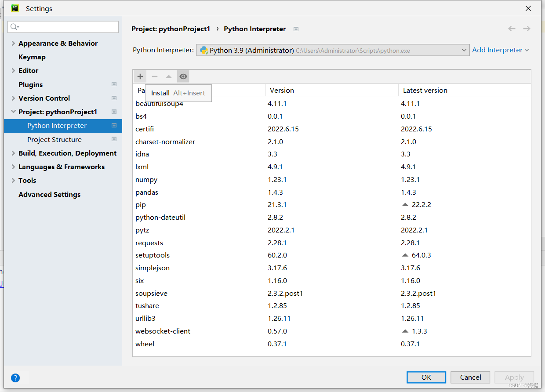Go forward with the right arrow icon
The image size is (545, 392).
tap(527, 29)
